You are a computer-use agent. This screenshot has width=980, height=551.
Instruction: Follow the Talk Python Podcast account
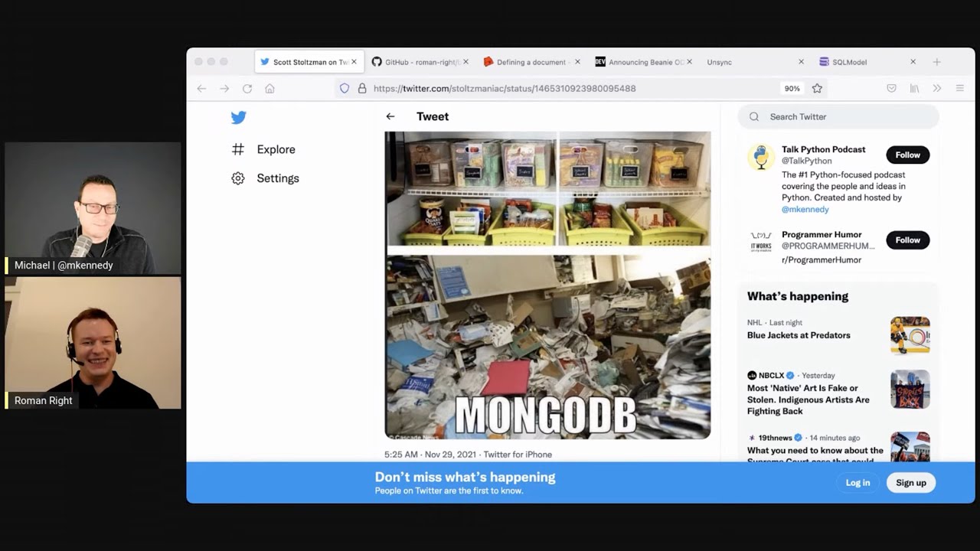point(907,155)
